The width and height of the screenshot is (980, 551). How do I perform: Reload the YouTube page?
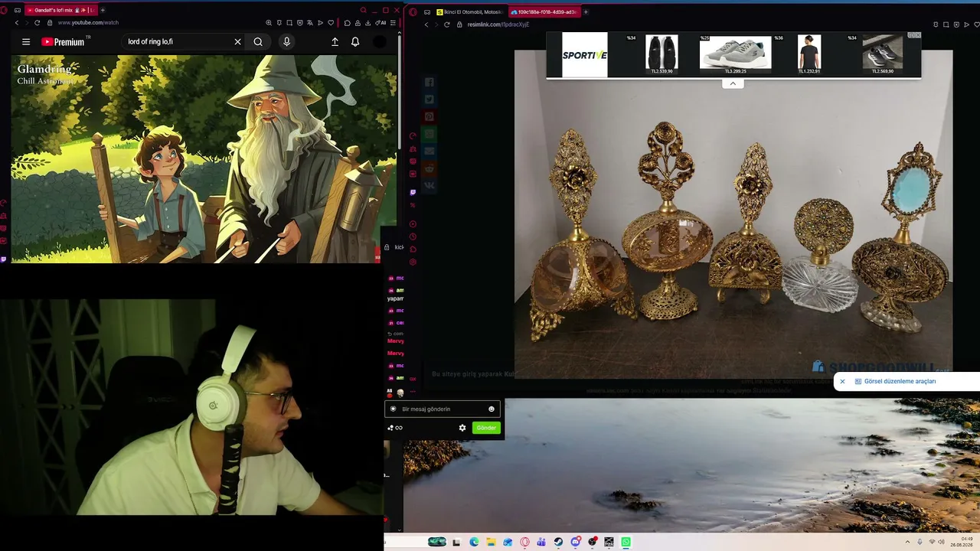(37, 23)
